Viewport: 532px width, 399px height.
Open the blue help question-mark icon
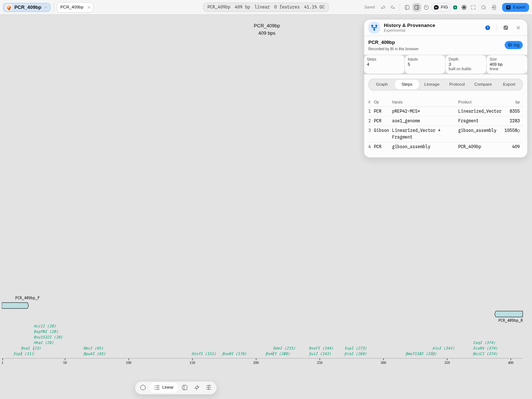[x=488, y=28]
